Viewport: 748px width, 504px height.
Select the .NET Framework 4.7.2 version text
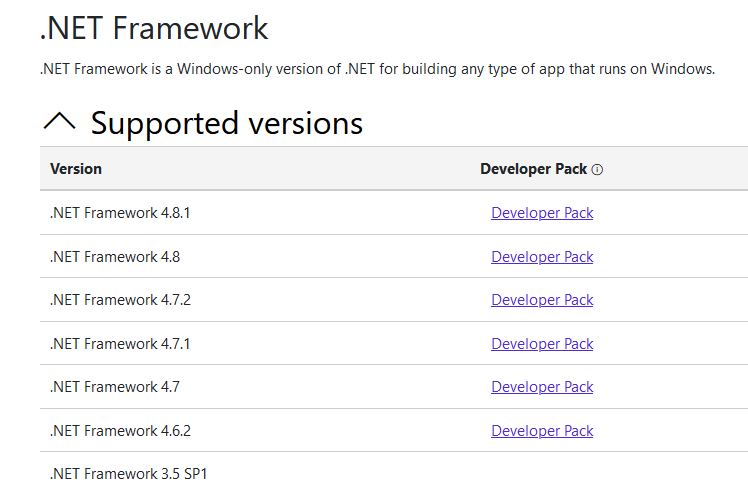point(120,299)
